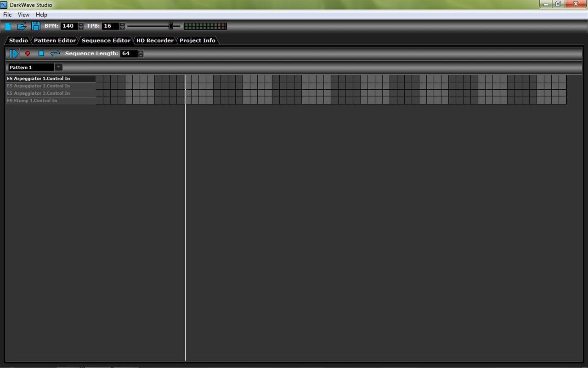Restore down the DarkWave Studio window
588x368 pixels.
pyautogui.click(x=559, y=4)
